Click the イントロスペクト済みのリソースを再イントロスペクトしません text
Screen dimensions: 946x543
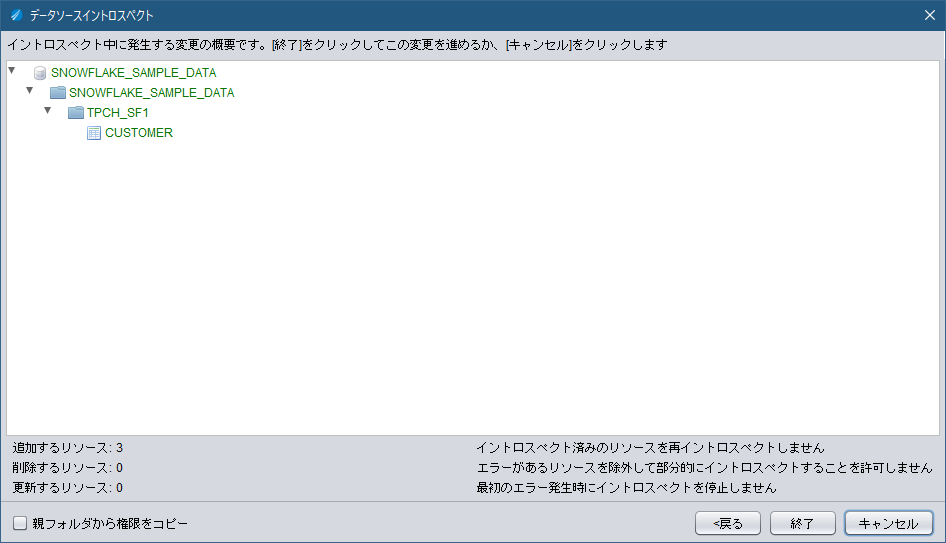tap(650, 448)
